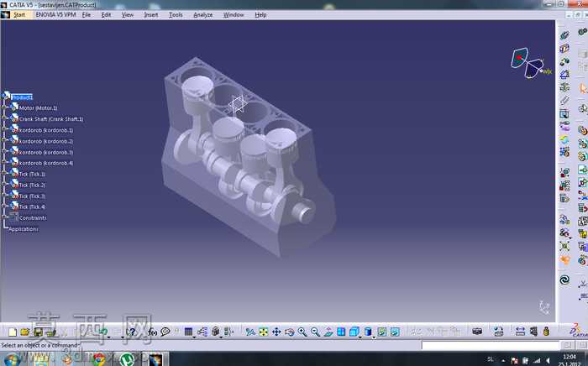The height and width of the screenshot is (366, 588).
Task: Open the Window menu
Action: (234, 14)
